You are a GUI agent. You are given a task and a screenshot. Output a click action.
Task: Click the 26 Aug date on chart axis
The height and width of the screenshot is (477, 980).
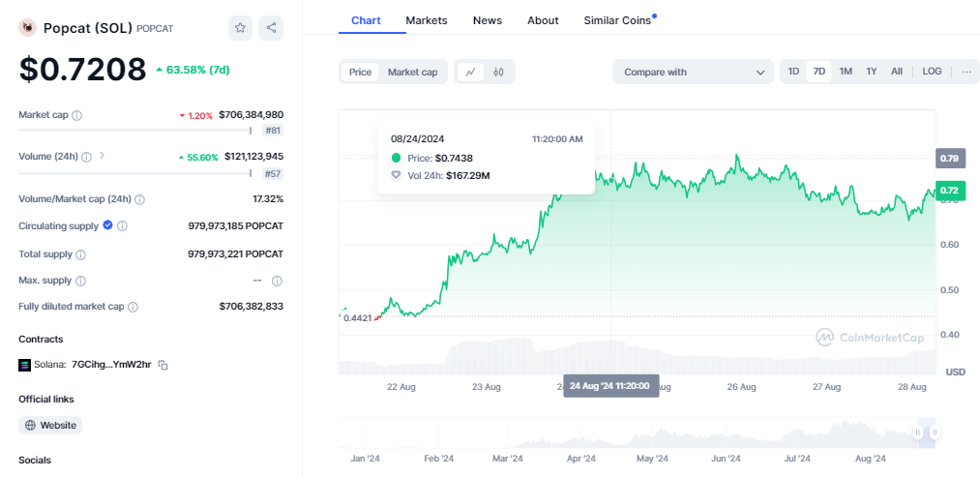[741, 387]
